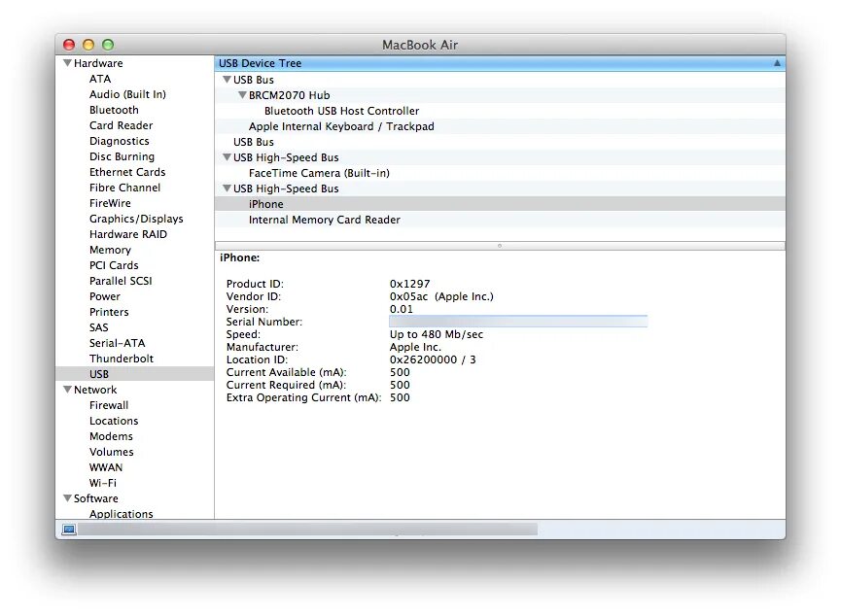Click the Vendor ID value 0x05ac (Apple Inc.)

click(x=441, y=296)
